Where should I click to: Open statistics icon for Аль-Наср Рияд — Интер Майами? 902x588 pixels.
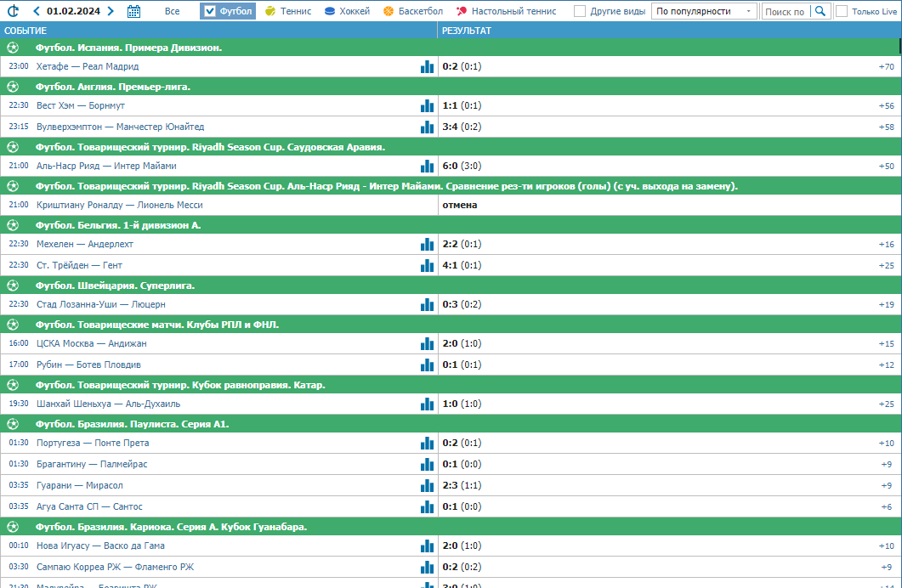pyautogui.click(x=427, y=166)
